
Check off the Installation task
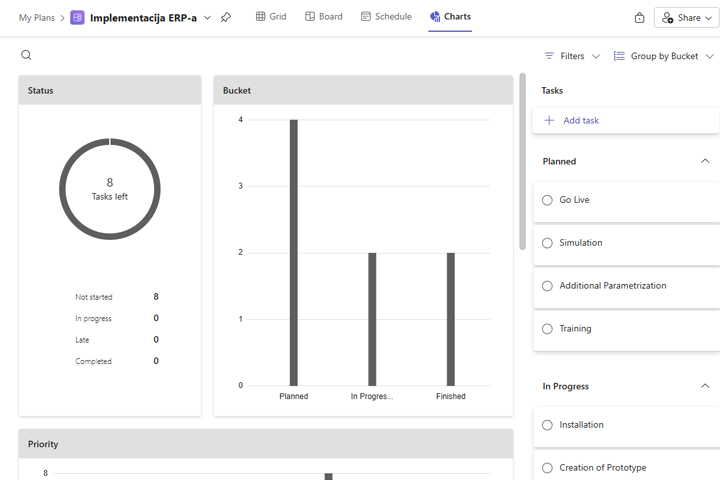pyautogui.click(x=547, y=425)
